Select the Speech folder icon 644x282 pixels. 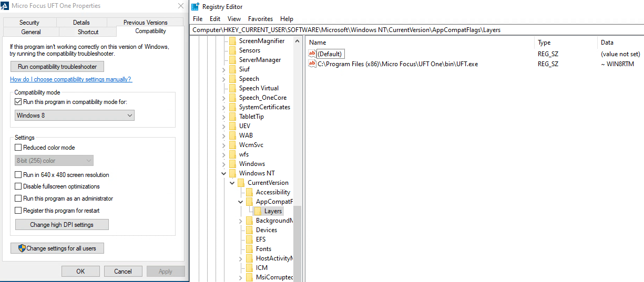(x=232, y=79)
